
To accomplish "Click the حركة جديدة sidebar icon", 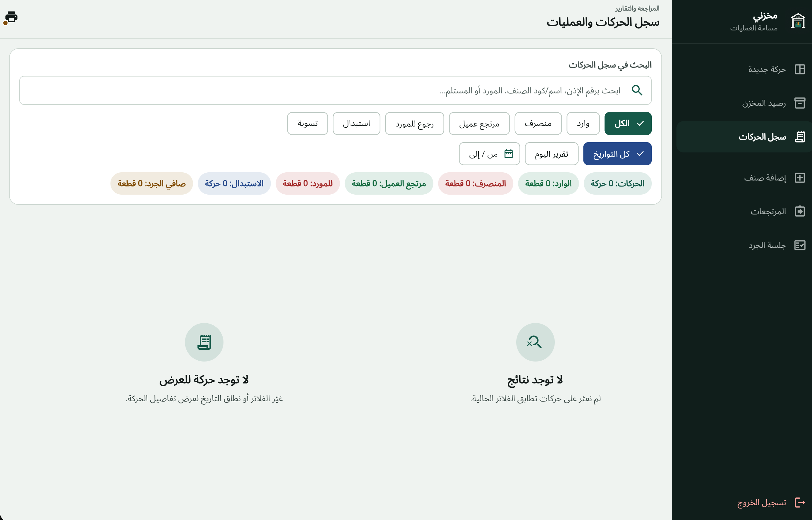I will (800, 69).
